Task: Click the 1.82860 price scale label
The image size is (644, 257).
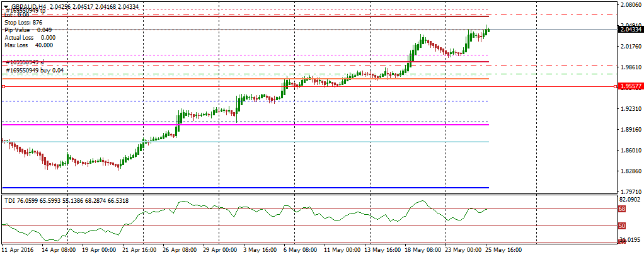Action: coord(631,171)
